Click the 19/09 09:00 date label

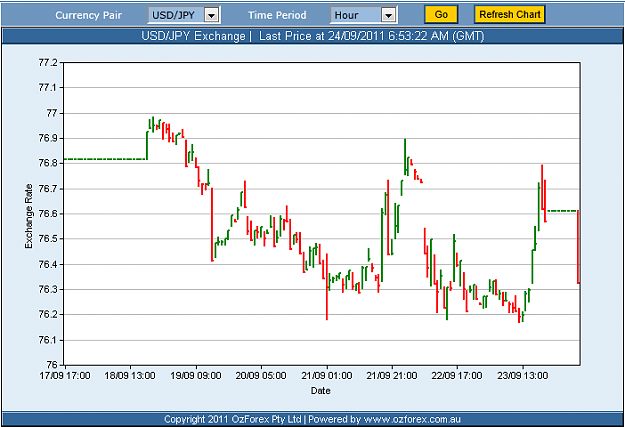click(x=196, y=376)
